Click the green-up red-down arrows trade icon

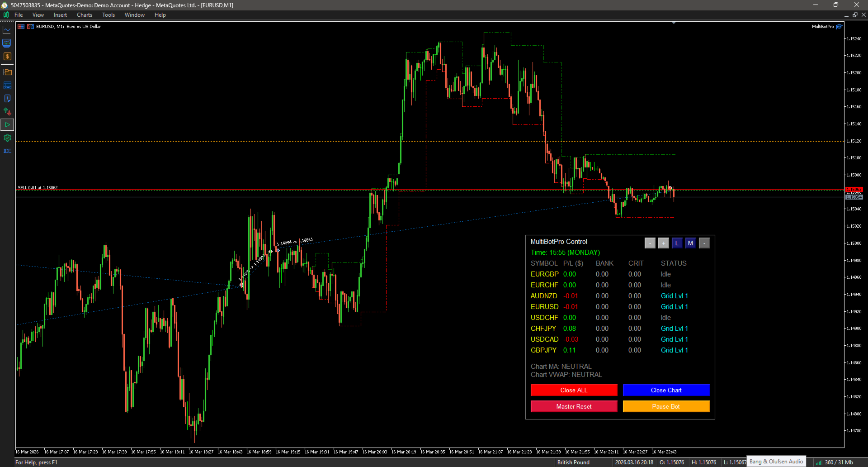click(x=7, y=112)
